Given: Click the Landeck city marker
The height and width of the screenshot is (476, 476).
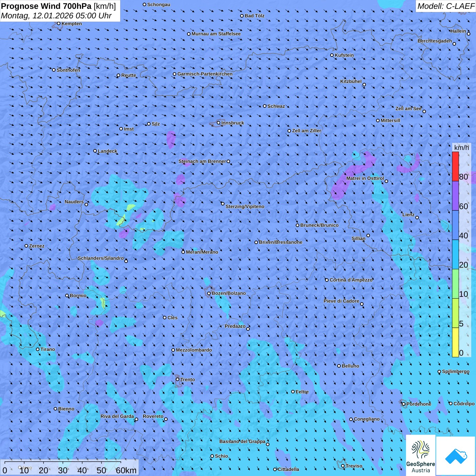Looking at the screenshot, I should [x=95, y=151].
